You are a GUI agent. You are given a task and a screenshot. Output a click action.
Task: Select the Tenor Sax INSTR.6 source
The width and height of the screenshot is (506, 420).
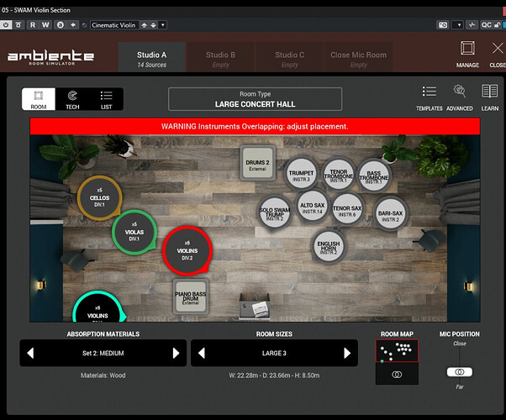(x=347, y=209)
